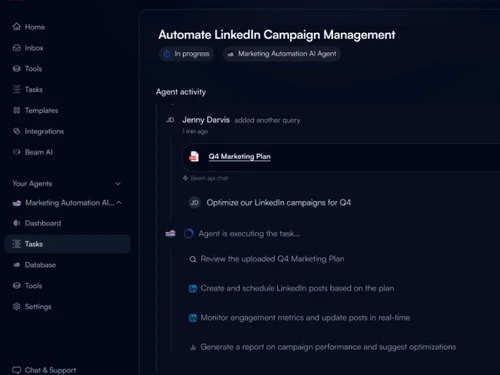
Task: Click the '1 min ago' timestamp
Action: coord(195,132)
